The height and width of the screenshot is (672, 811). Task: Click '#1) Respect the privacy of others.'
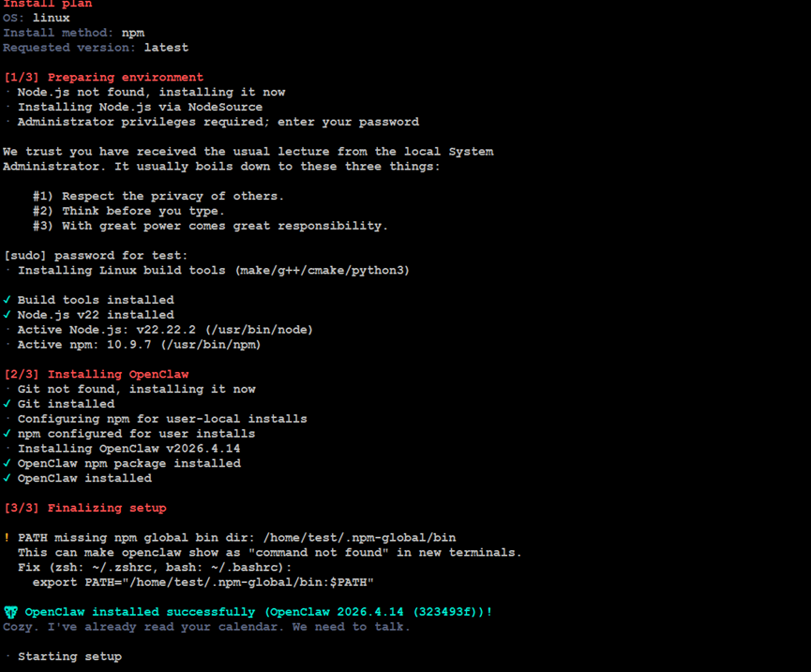[x=158, y=197]
